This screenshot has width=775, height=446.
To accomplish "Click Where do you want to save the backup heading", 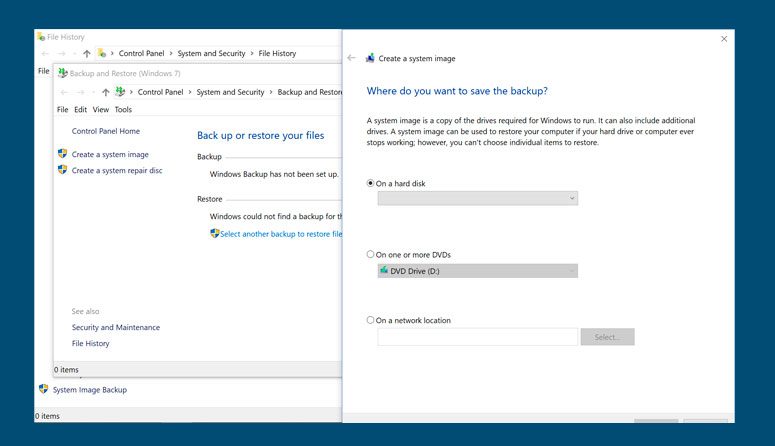I will pos(457,91).
